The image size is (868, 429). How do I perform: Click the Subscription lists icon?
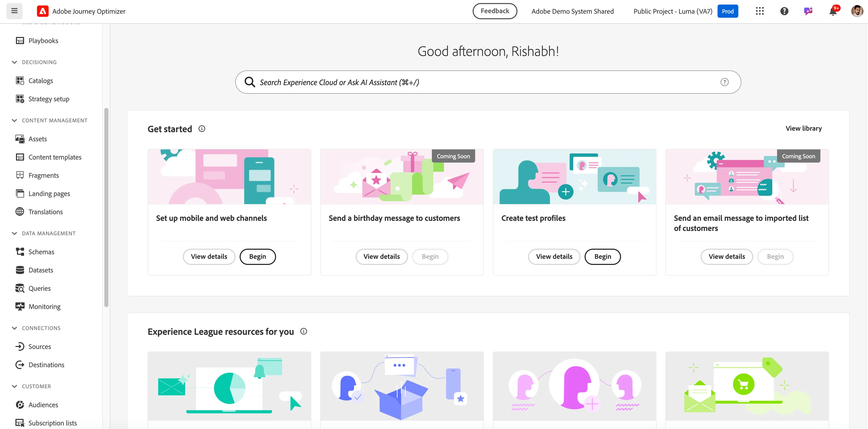pos(20,423)
